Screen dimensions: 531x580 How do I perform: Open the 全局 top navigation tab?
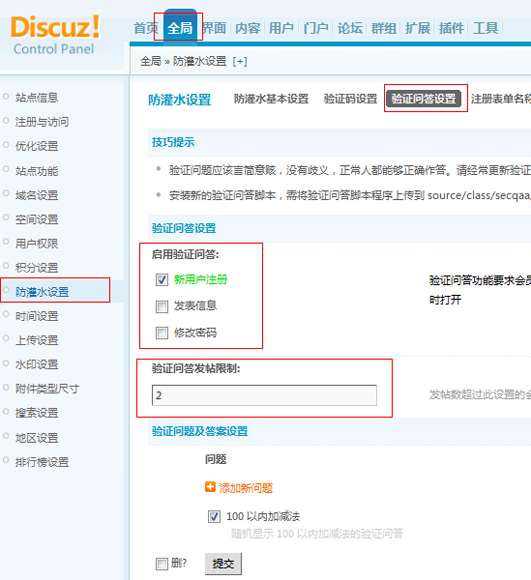tap(180, 28)
